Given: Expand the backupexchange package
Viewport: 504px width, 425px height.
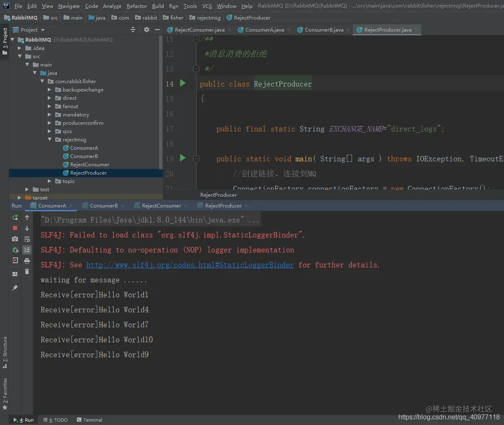Looking at the screenshot, I should click(x=49, y=89).
